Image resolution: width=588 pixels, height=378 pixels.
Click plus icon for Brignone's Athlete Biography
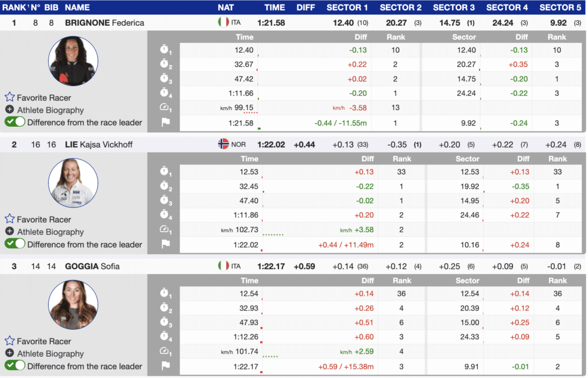click(x=10, y=110)
